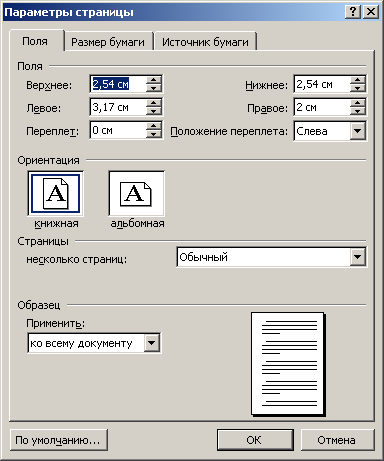Click the Левое margin field showing 3,17 см
Image resolution: width=384 pixels, height=461 pixels.
point(118,107)
